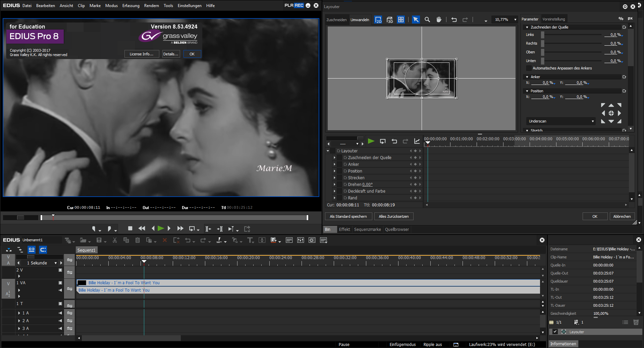Toggle loop playback in Layouter timeline
644x348 pixels.
point(383,141)
